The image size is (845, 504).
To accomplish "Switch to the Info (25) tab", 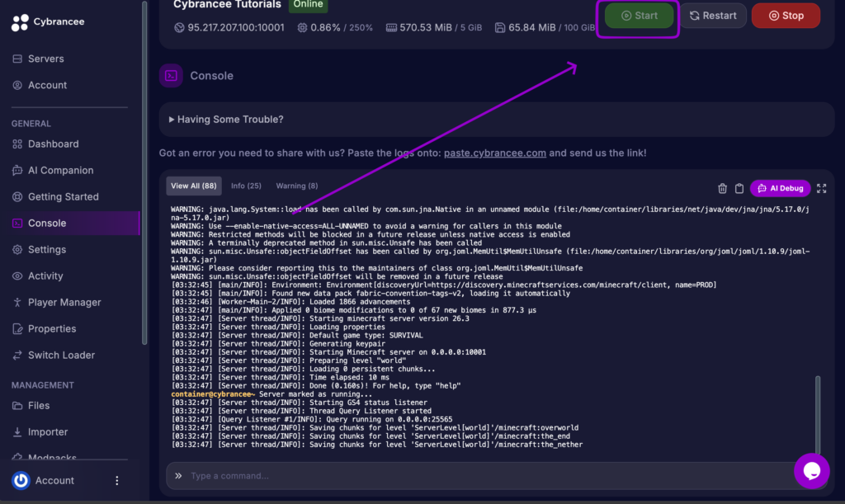I will point(246,186).
